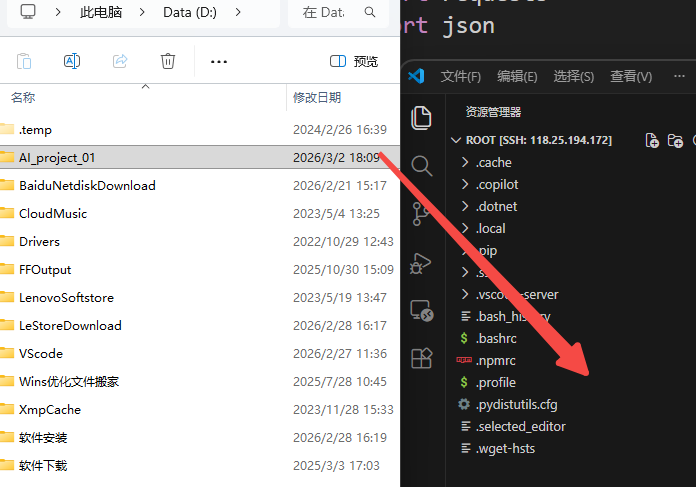Open the 文件(F) menu

[x=460, y=77]
